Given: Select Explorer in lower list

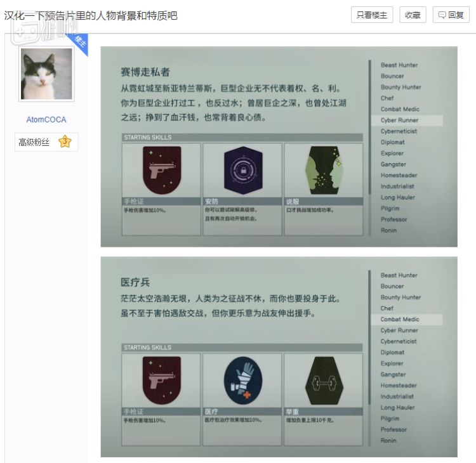Looking at the screenshot, I should (392, 363).
